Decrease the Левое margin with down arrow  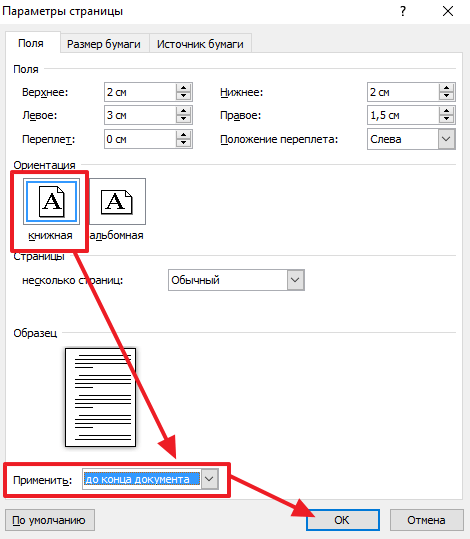[x=184, y=119]
